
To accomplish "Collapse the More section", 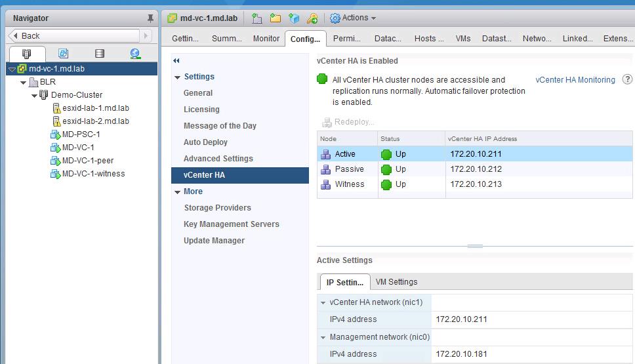I will coord(177,192).
